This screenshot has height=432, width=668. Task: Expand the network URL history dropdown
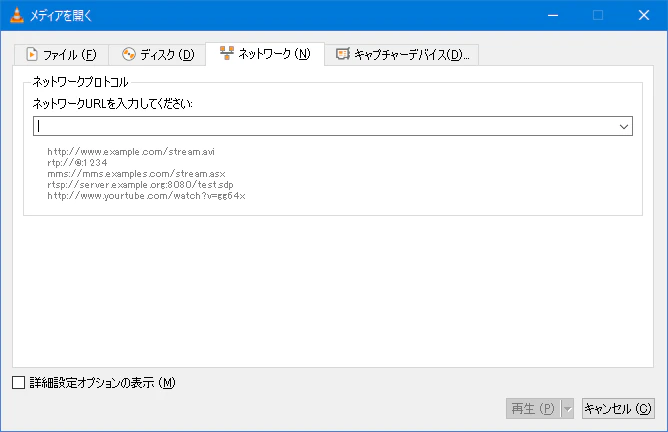coord(624,127)
